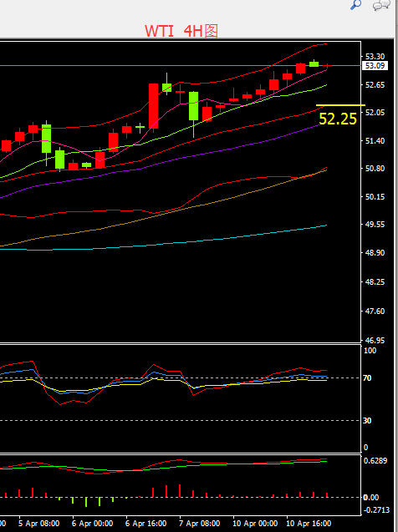This screenshot has height=532, width=398.
Task: Click the 6 Apr 16:00 time label
Action: tap(145, 523)
